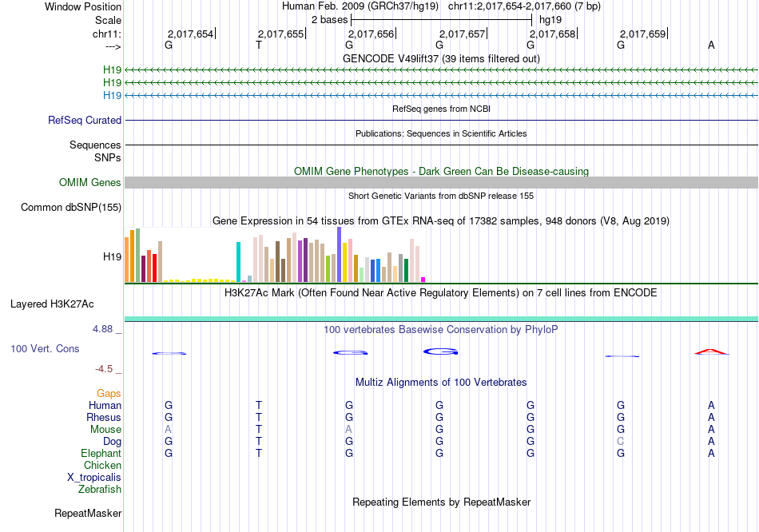The width and height of the screenshot is (759, 532).
Task: Click 'Publications: Sequences in Scientific Articles' title
Action: [441, 133]
